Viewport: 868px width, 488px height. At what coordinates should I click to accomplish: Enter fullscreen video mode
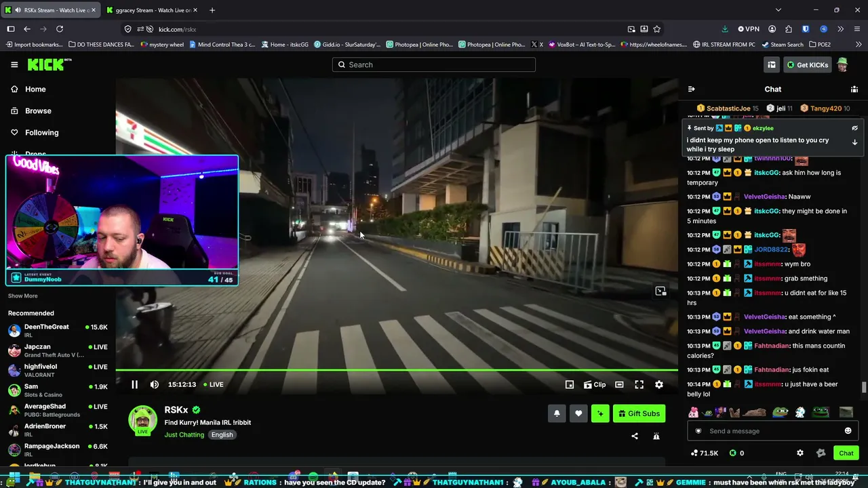[639, 384]
